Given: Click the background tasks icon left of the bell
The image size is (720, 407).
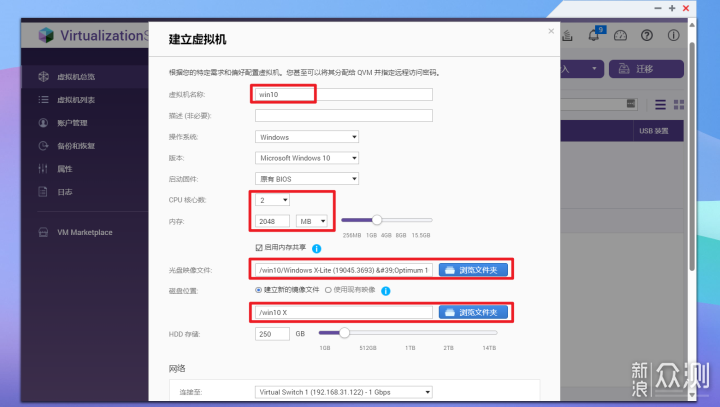Looking at the screenshot, I should [x=568, y=35].
